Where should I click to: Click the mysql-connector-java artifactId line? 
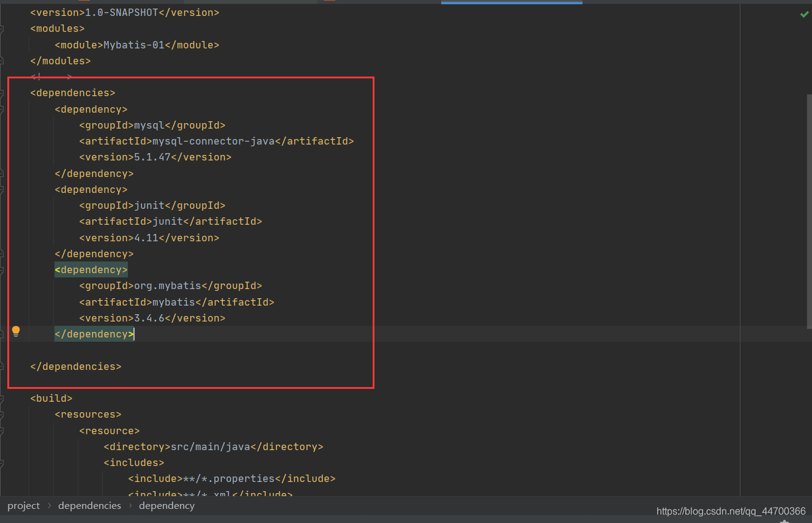(x=217, y=141)
